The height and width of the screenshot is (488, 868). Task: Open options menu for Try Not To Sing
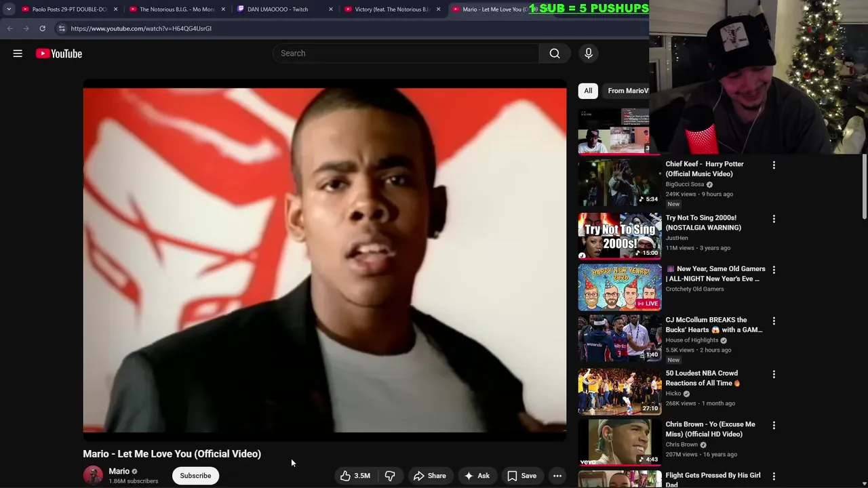[x=774, y=219]
